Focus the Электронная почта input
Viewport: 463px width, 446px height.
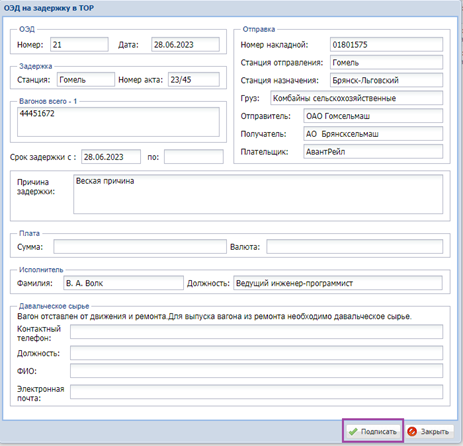click(x=256, y=392)
